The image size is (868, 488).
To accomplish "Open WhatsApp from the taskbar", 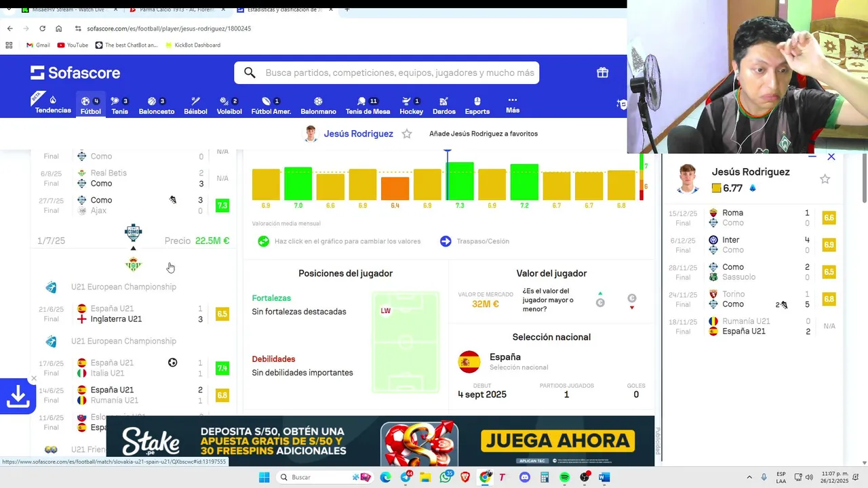I will pyautogui.click(x=446, y=477).
